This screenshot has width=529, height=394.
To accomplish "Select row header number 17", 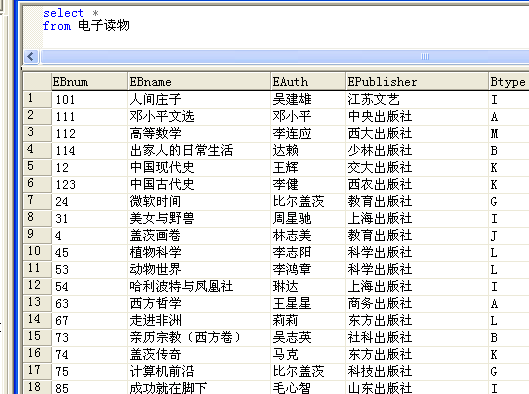I will [37, 371].
